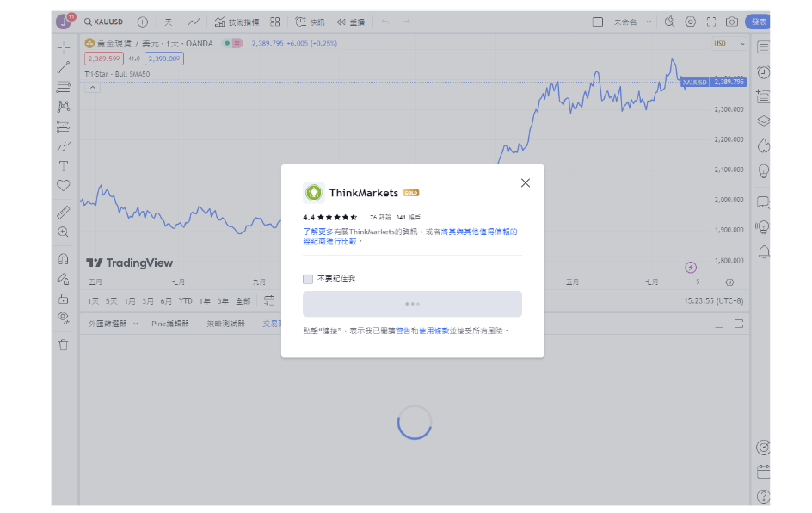Image resolution: width=812 pixels, height=513 pixels.
Task: Maximize the bottom panel
Action: point(739,324)
